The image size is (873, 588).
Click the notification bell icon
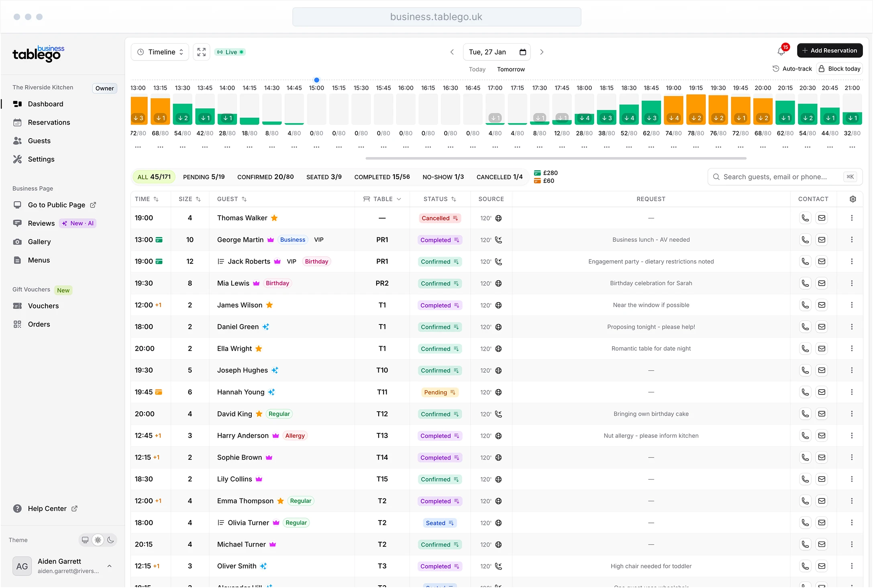pyautogui.click(x=781, y=51)
